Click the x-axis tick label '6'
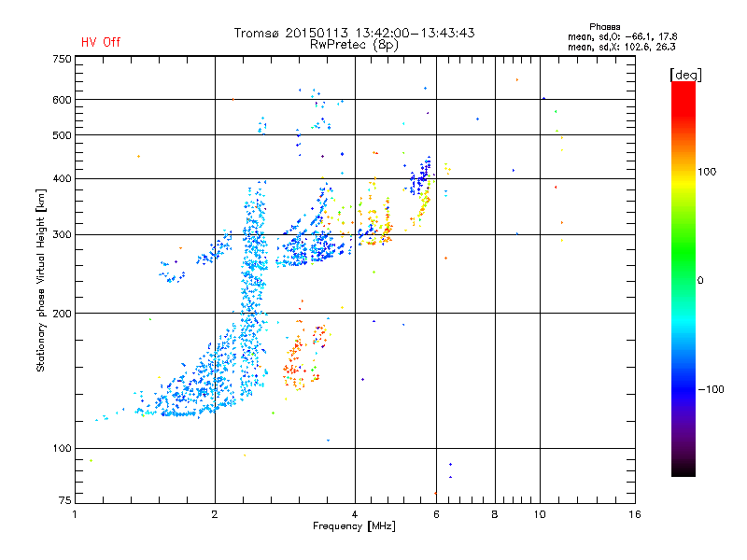This screenshot has width=747, height=560. coord(436,514)
